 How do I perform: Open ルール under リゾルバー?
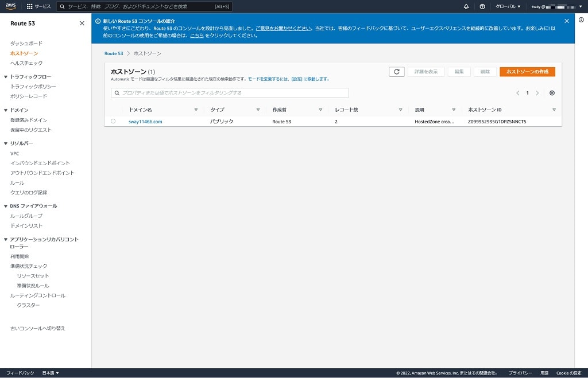[x=17, y=183]
